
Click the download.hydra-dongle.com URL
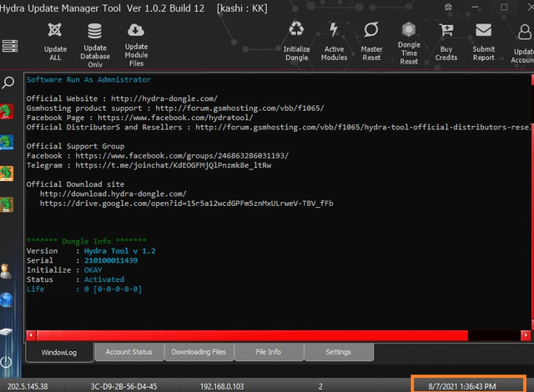(x=113, y=194)
